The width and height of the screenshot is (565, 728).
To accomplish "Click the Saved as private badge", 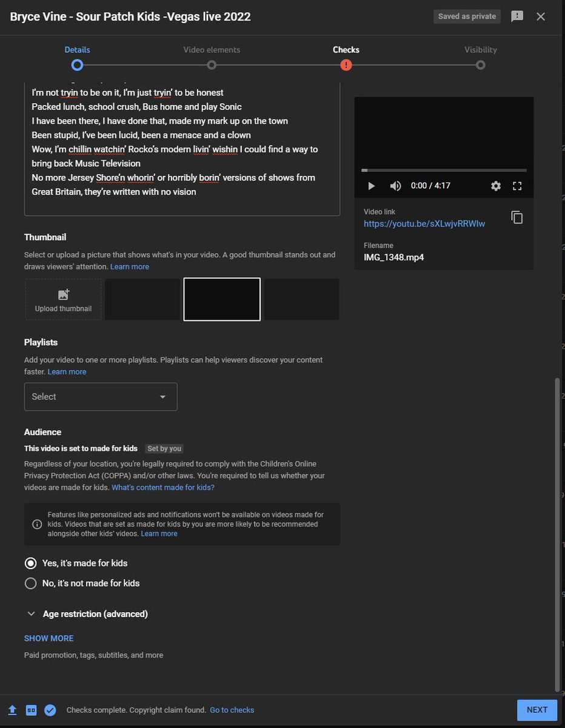I will pyautogui.click(x=467, y=16).
